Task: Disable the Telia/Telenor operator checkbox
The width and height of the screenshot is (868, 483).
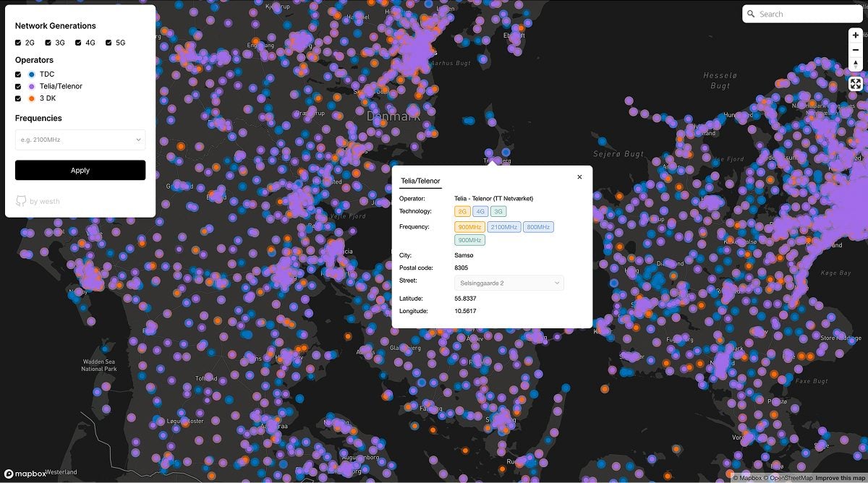Action: point(18,86)
